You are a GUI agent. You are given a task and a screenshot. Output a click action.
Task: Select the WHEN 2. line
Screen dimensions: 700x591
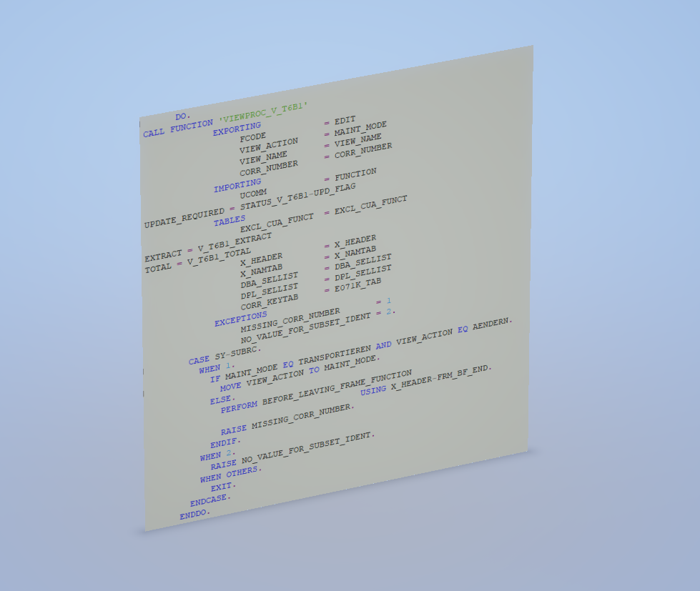click(218, 455)
